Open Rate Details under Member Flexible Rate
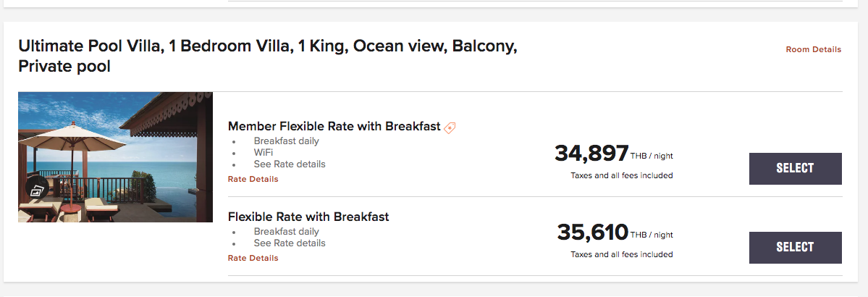This screenshot has height=297, width=868. 253,179
